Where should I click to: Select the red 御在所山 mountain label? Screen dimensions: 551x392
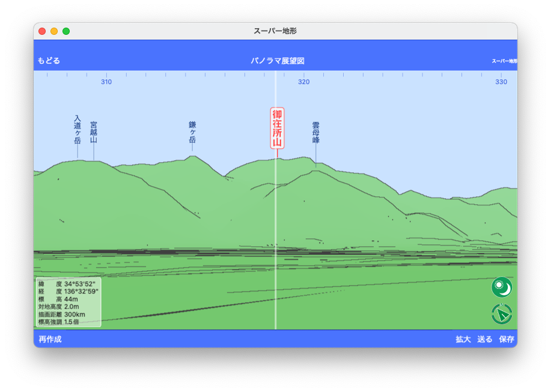[277, 128]
